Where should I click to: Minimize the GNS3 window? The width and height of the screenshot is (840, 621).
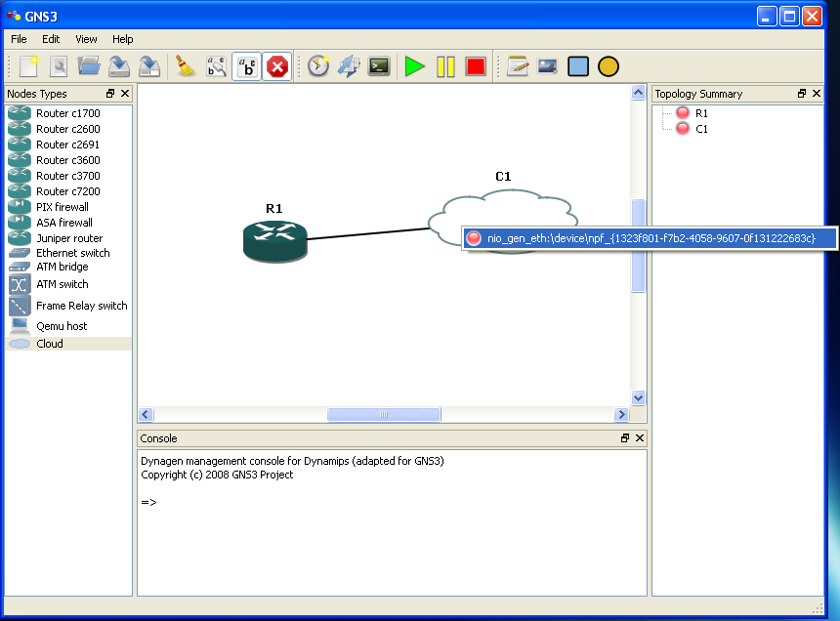click(767, 16)
